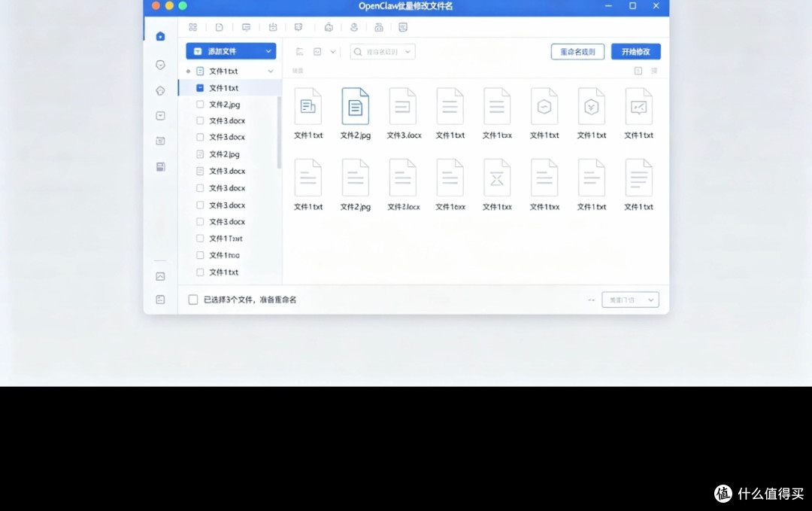Collapse the 文件1txt group chevron

271,71
